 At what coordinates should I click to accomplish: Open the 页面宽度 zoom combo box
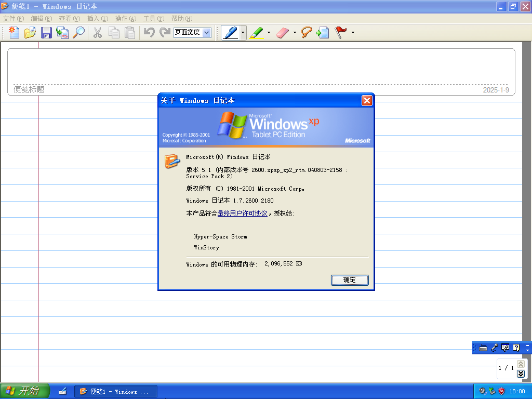[x=192, y=33]
